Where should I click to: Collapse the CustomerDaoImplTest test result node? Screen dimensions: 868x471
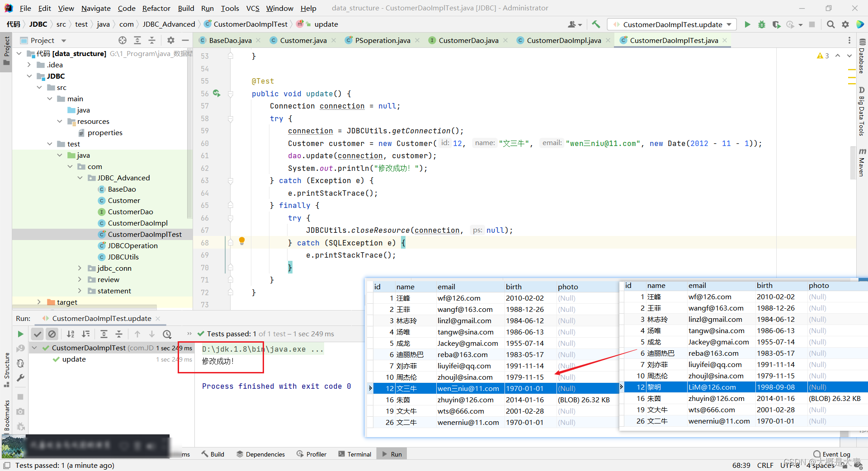34,348
